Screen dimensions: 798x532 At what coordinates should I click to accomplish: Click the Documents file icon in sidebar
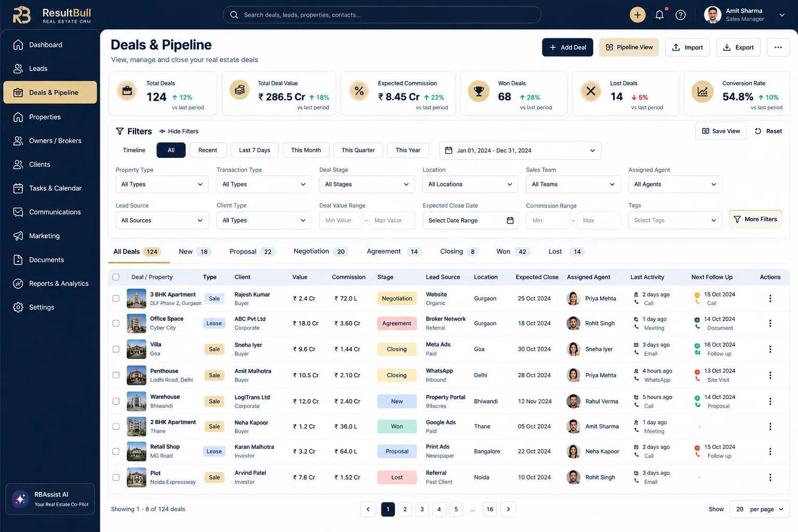click(18, 260)
